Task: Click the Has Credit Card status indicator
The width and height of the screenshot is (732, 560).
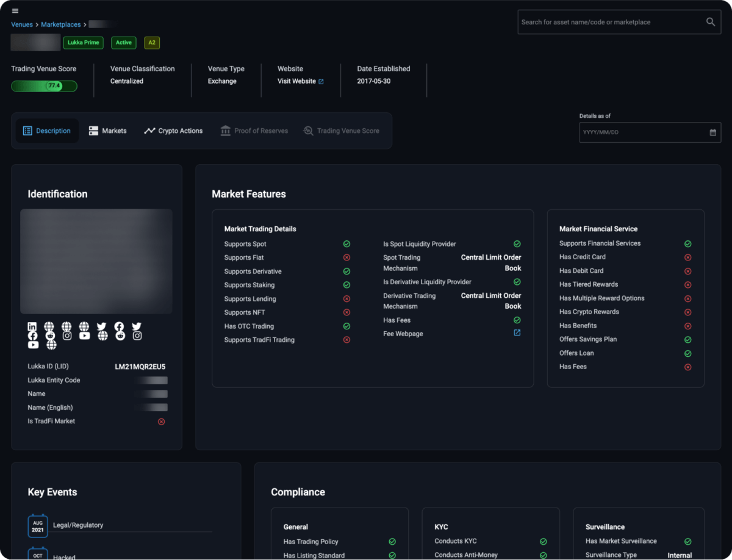Action: pos(688,257)
